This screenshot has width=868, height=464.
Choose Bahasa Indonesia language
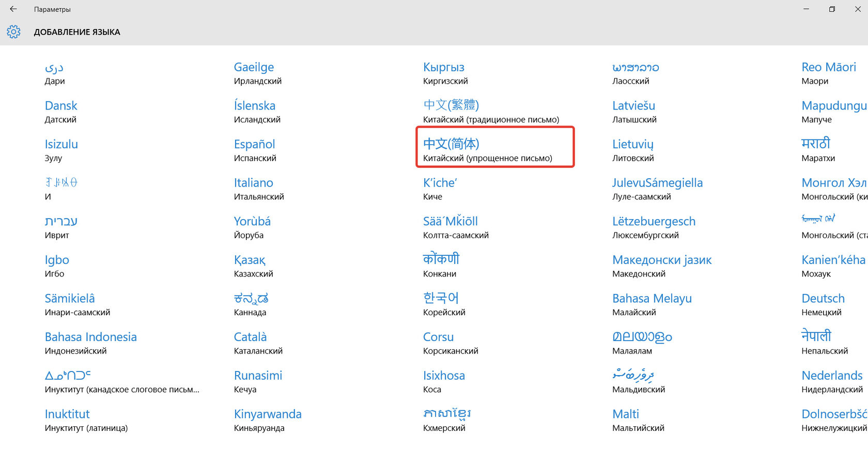tap(91, 343)
